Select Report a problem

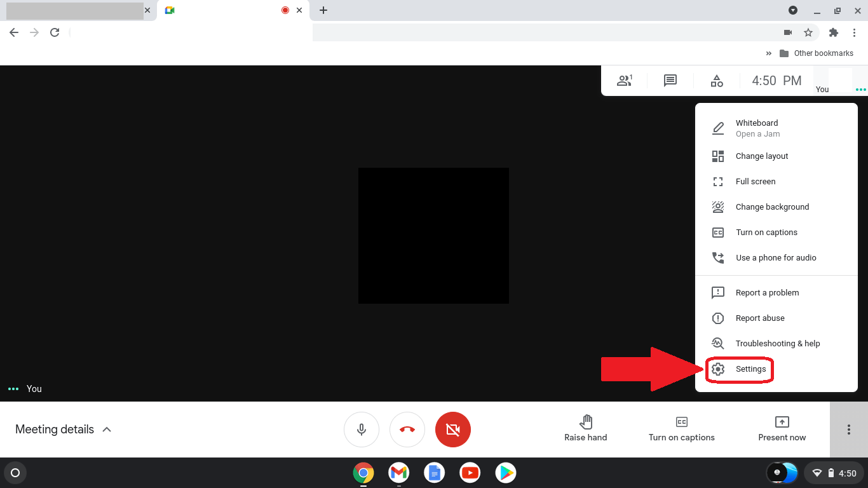(776, 293)
